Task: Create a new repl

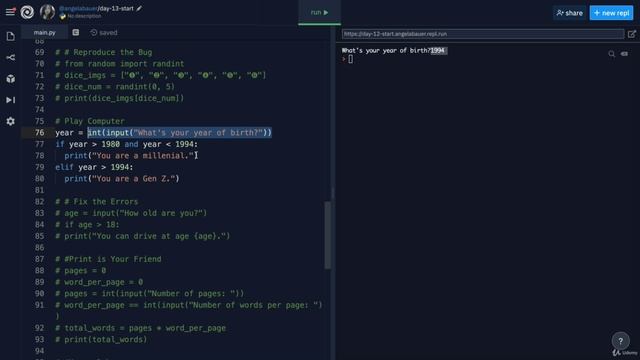Action: pyautogui.click(x=611, y=13)
